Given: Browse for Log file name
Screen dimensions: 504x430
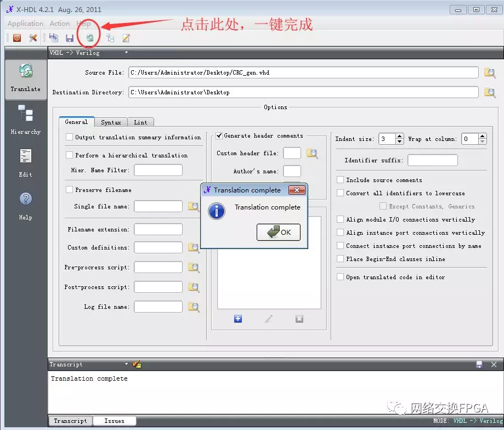Looking at the screenshot, I should pos(194,307).
